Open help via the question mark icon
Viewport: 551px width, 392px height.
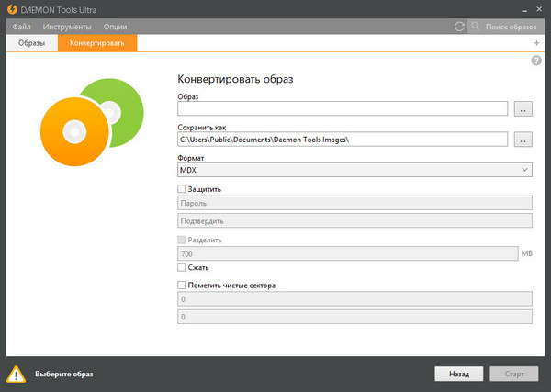(536, 61)
